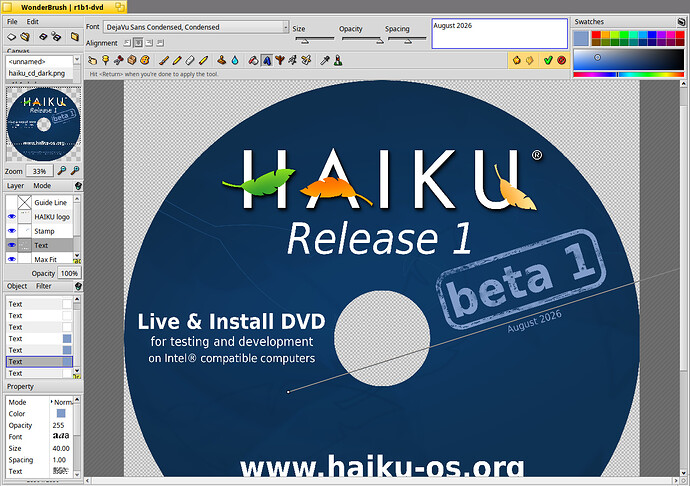Viewport: 690px width, 486px height.
Task: Select haiku_cd_dark.png in canvas list
Action: [x=37, y=73]
